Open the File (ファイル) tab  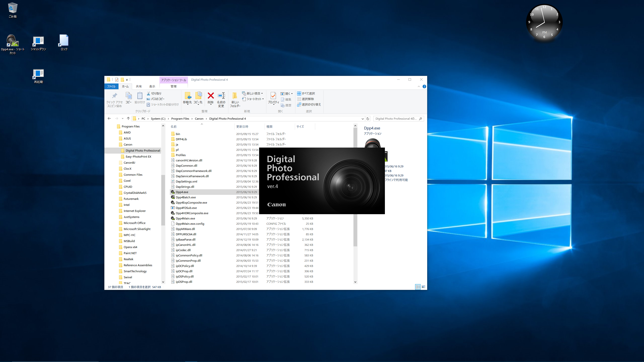pos(111,86)
